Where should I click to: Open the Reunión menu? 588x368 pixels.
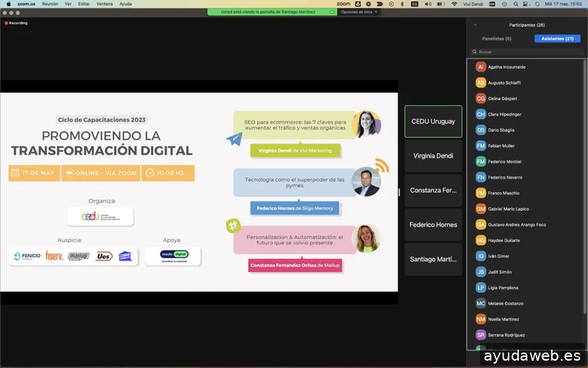tap(50, 4)
